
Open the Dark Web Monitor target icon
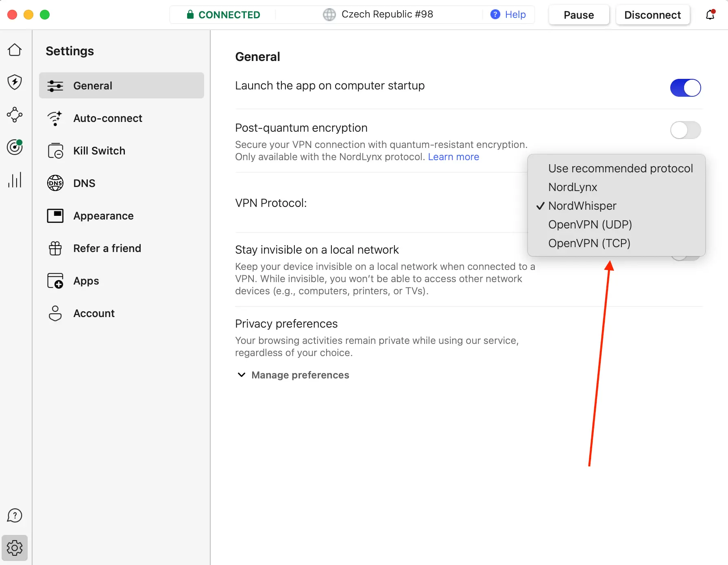(15, 147)
